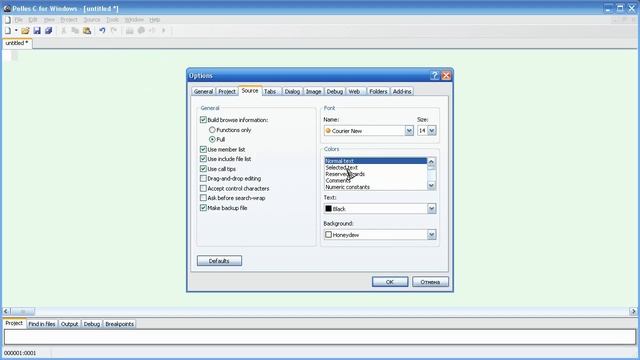Enable Accept control characters
The image size is (640, 360).
pos(203,188)
